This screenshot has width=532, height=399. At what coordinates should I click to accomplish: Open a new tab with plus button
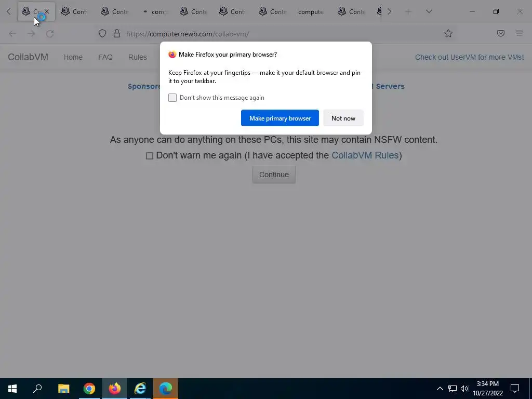[408, 12]
